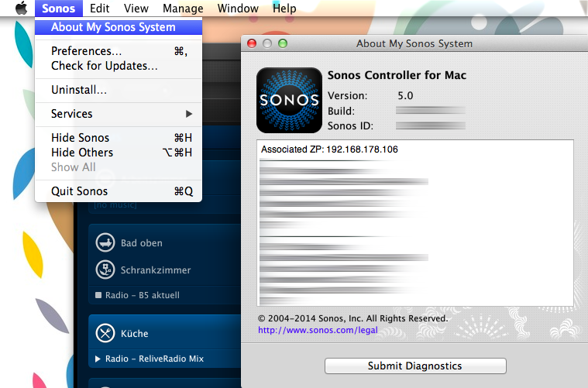Select About My Sonos System menu entry
This screenshot has height=388, width=588.
[119, 27]
